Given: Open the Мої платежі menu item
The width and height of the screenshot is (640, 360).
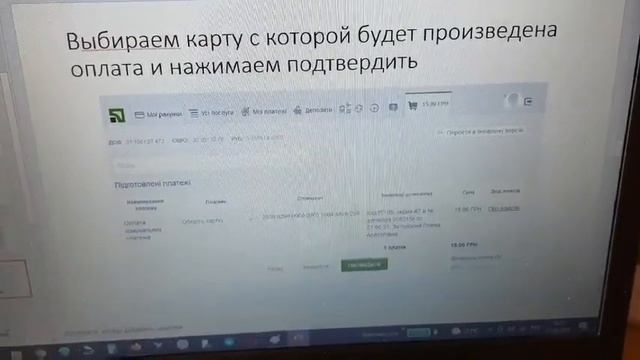Looking at the screenshot, I should (x=269, y=111).
